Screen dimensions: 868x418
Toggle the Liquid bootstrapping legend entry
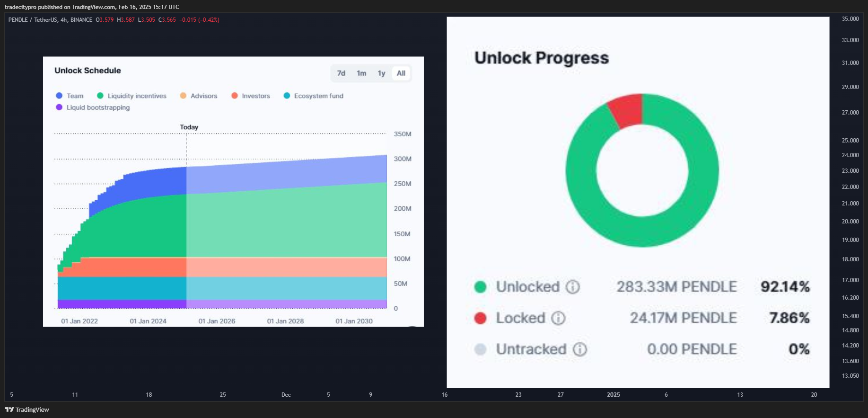pyautogui.click(x=93, y=107)
